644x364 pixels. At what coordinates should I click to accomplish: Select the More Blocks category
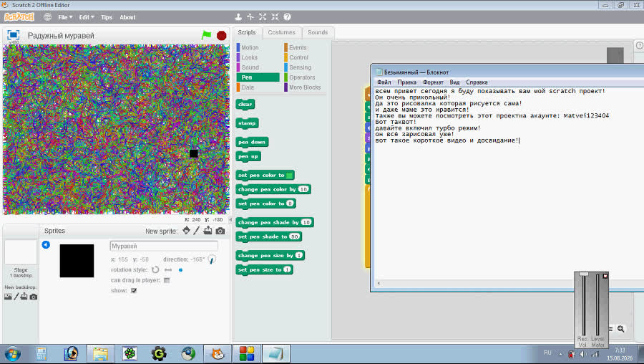303,87
